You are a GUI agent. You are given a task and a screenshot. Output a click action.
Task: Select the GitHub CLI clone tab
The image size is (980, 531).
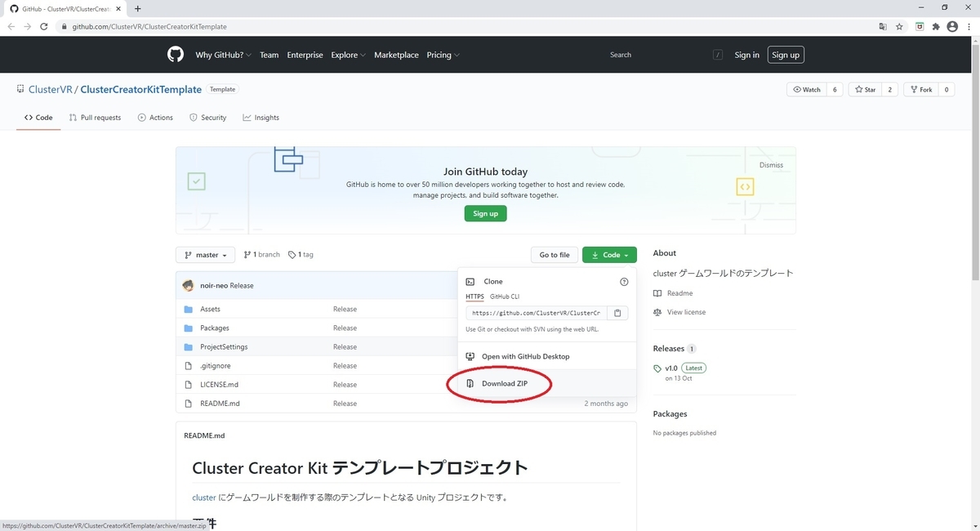[505, 297]
